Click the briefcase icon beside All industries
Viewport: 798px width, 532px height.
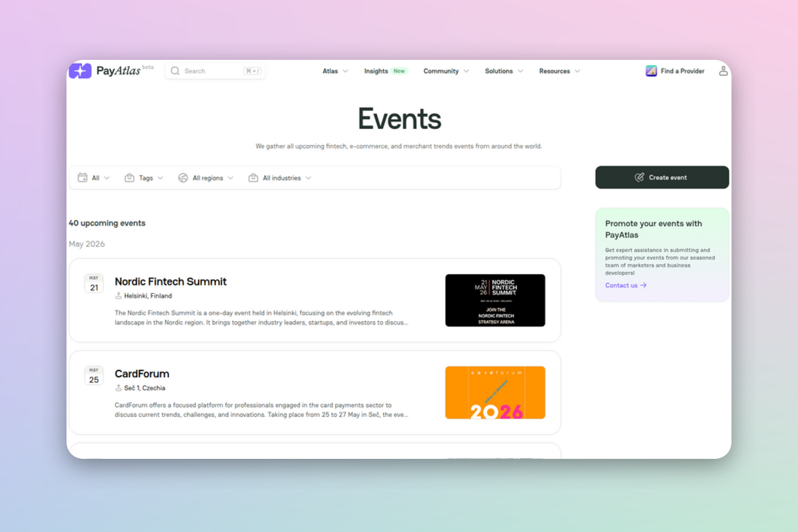click(253, 178)
